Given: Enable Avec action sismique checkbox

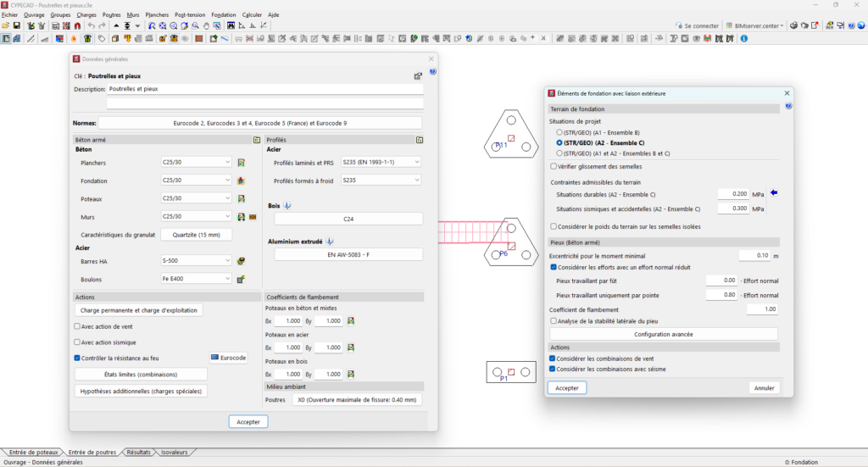Looking at the screenshot, I should point(77,342).
